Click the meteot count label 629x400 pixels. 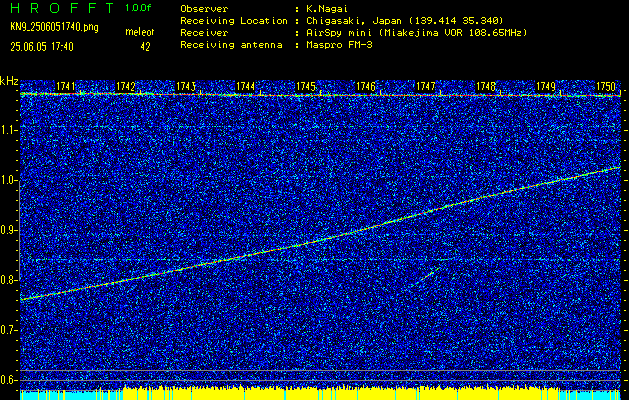[140, 33]
